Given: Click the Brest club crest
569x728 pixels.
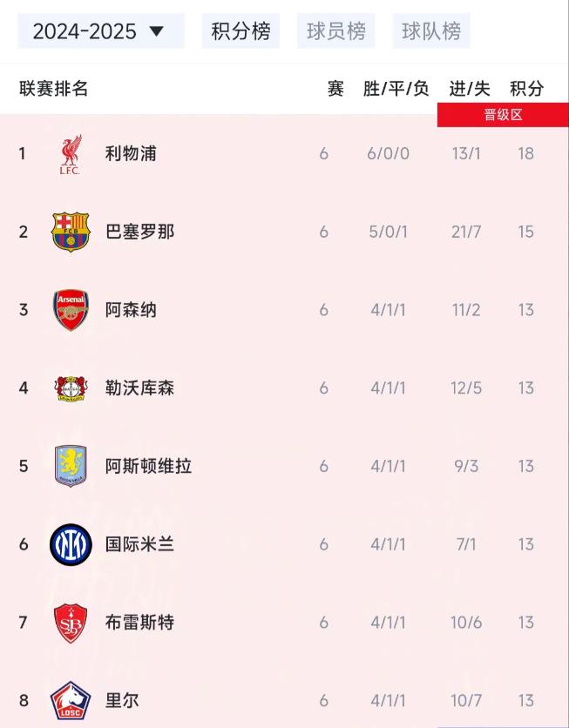Looking at the screenshot, I should point(71,623).
